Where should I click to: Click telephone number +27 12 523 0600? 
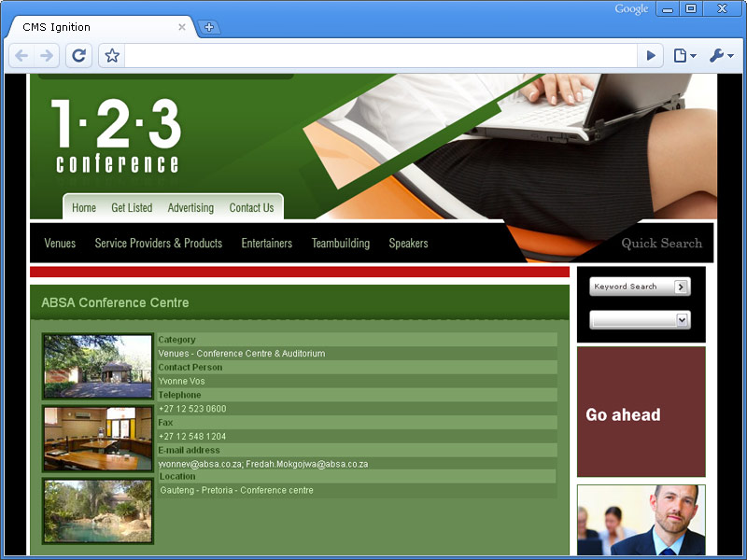[192, 409]
